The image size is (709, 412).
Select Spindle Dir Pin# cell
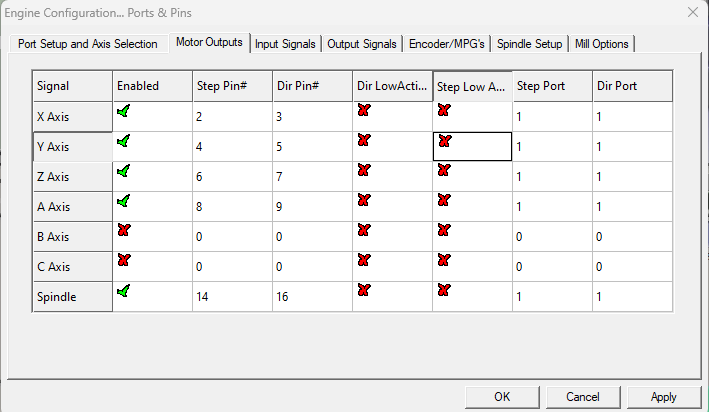[x=311, y=297]
